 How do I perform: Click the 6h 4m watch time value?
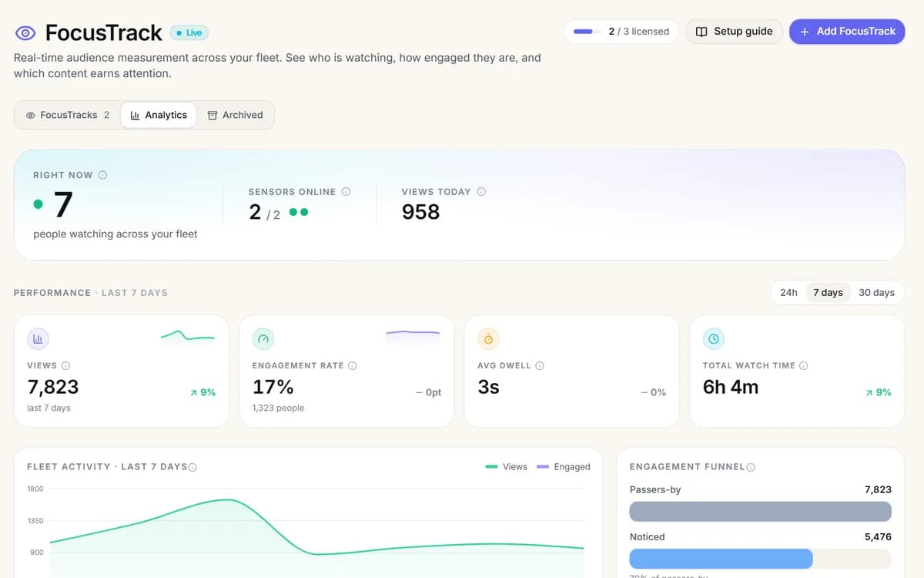point(731,387)
